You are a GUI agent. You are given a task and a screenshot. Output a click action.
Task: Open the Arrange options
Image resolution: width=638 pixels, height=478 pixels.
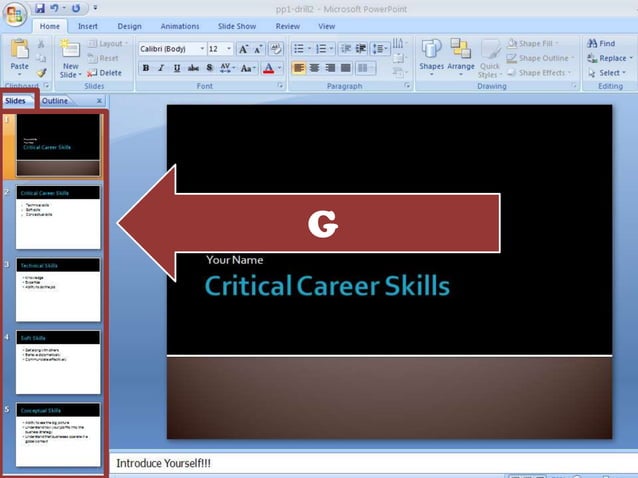click(x=461, y=58)
